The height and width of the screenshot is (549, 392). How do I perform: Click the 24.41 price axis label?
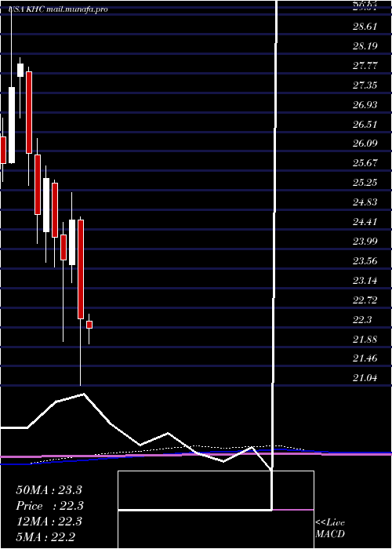[365, 222]
